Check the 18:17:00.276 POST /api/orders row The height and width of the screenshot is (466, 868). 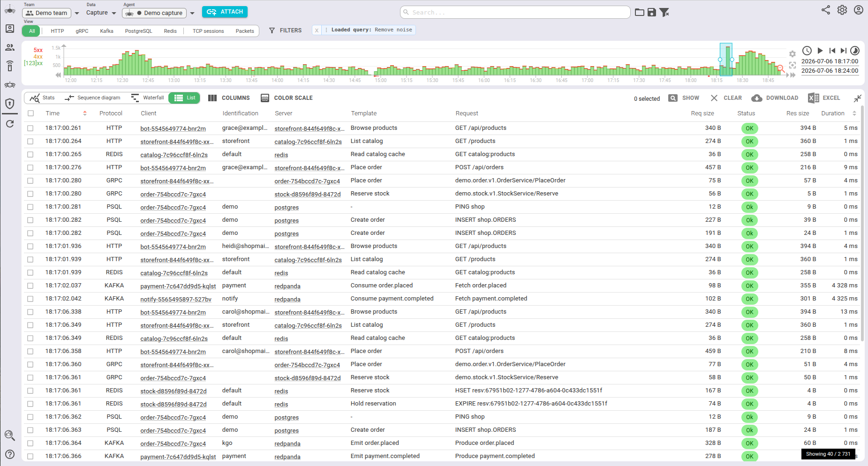coord(30,167)
